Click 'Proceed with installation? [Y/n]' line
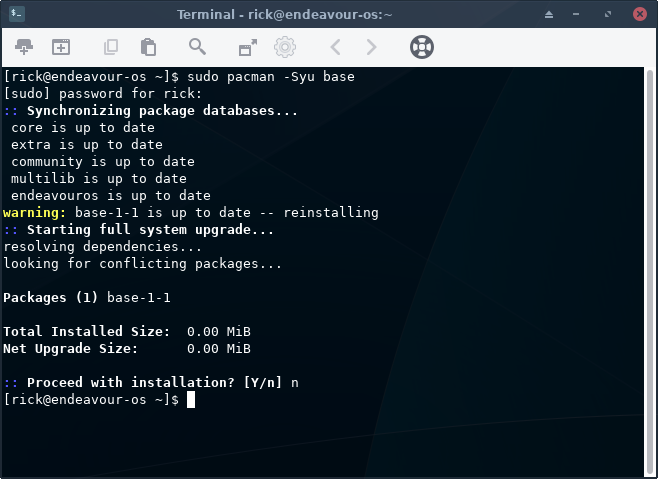This screenshot has height=479, width=658. (x=151, y=382)
